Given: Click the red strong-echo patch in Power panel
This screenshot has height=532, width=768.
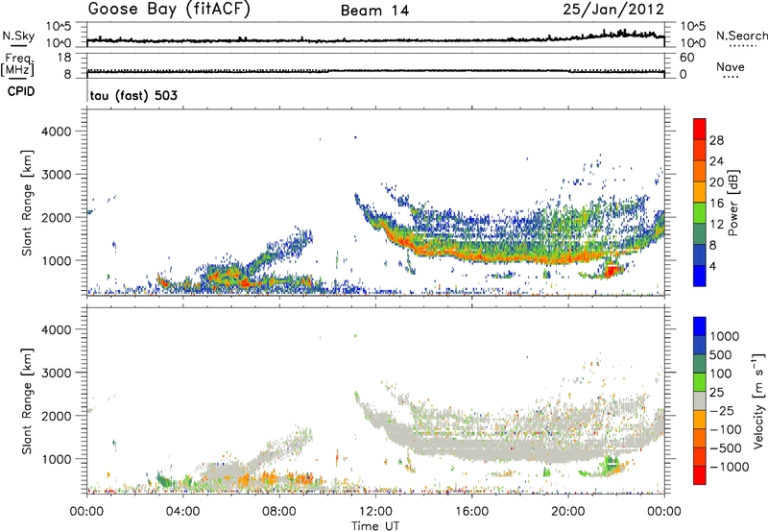Looking at the screenshot, I should coord(611,271).
